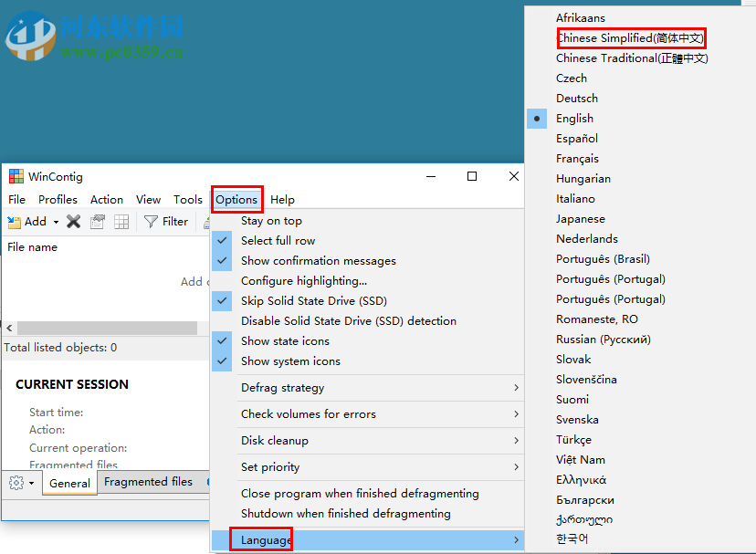Select Hungarian language

(583, 179)
